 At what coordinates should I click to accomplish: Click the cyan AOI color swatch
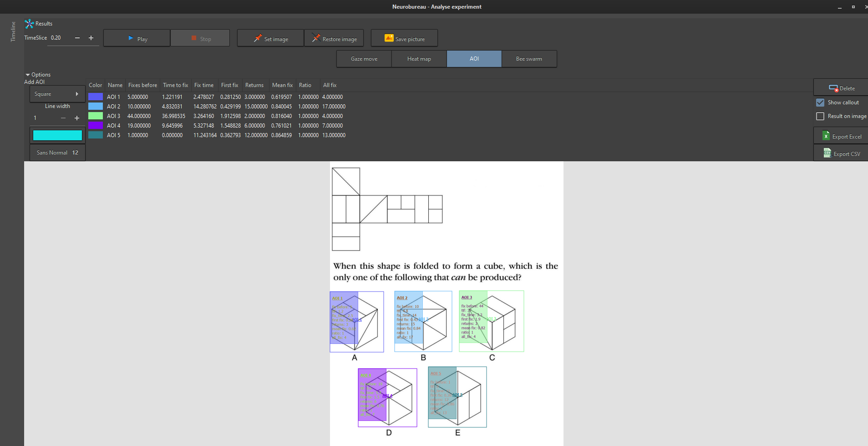point(57,135)
